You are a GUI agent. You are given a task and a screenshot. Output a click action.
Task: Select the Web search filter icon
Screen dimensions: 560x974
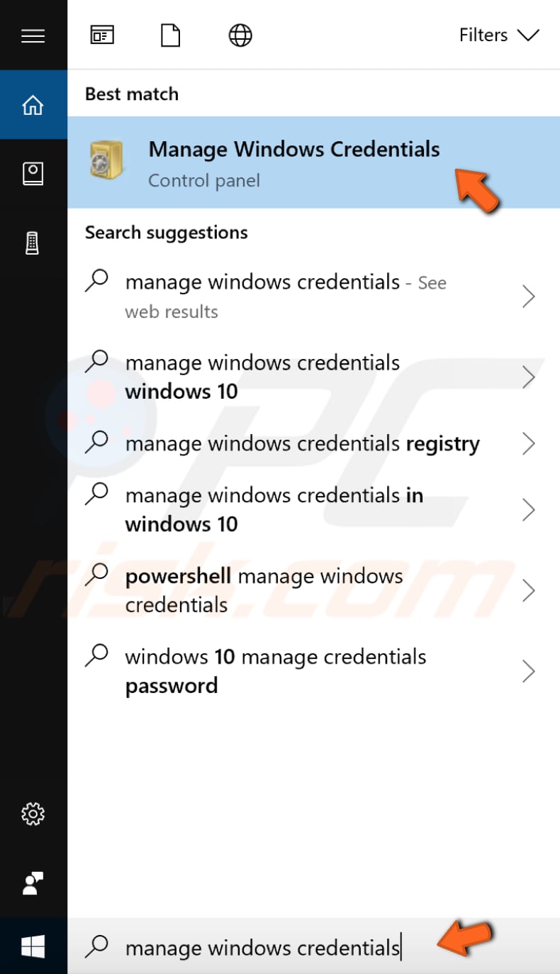240,34
